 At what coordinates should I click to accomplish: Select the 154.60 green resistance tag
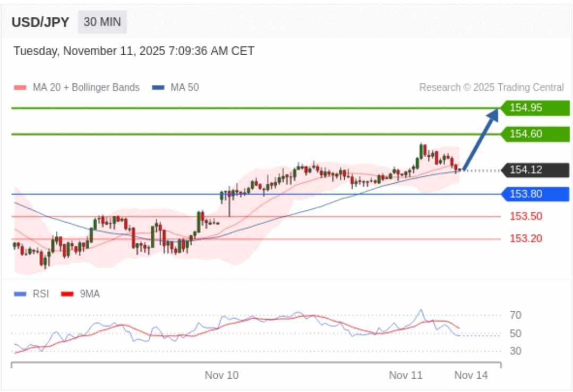[535, 134]
